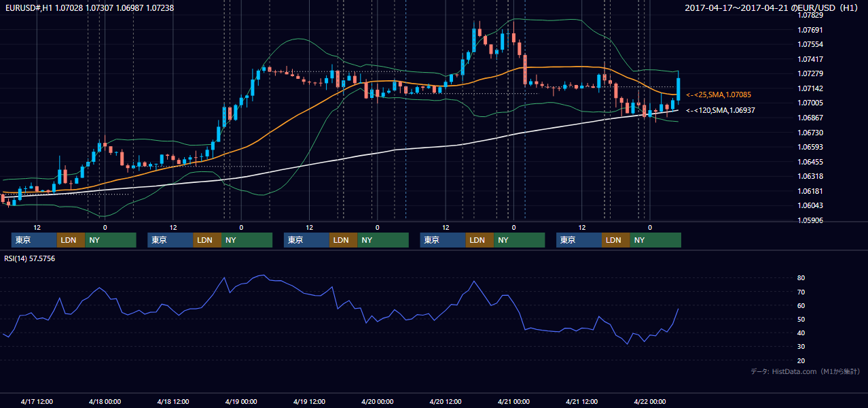Screen dimensions: 868x408
Task: Click RSI scale value 60
Action: pos(801,305)
